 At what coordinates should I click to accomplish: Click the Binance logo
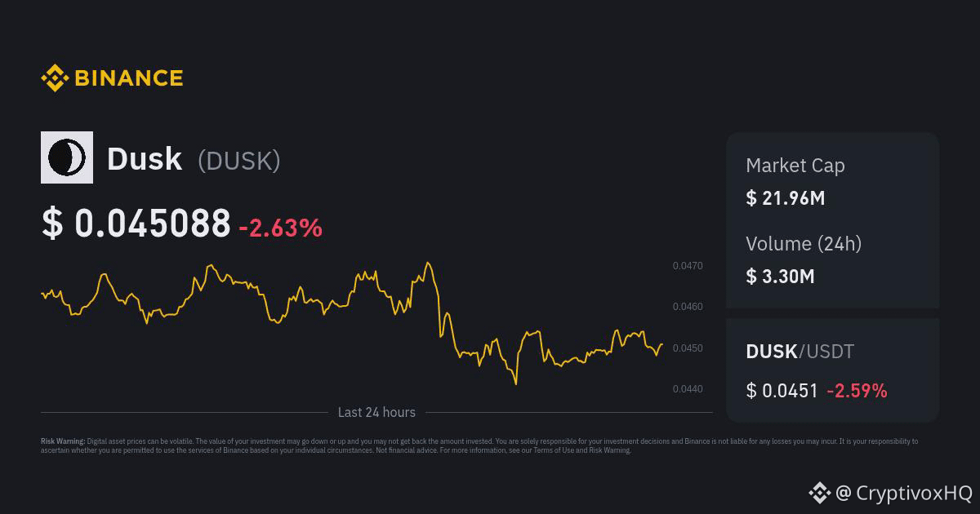click(x=112, y=78)
